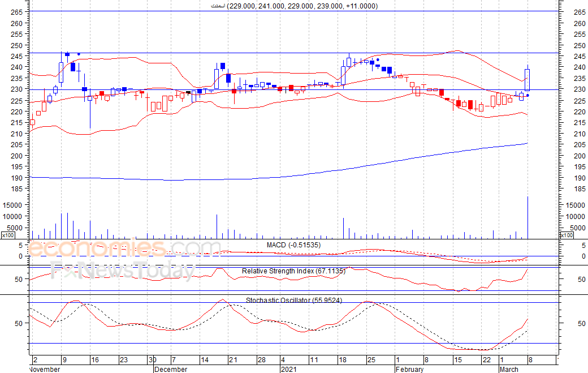Image resolution: width=588 pixels, height=373 pixels.
Task: Select date label 23 on the time axis
Action: [124, 360]
